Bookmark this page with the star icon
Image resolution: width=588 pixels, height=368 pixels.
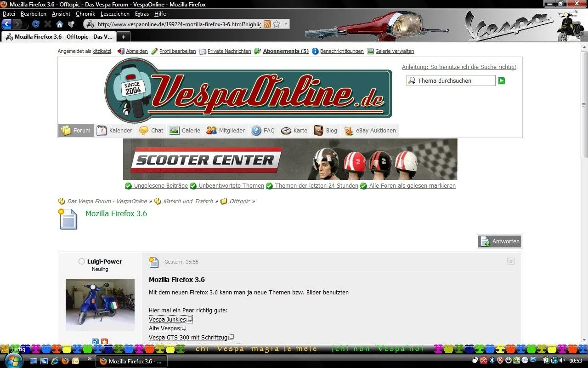277,24
